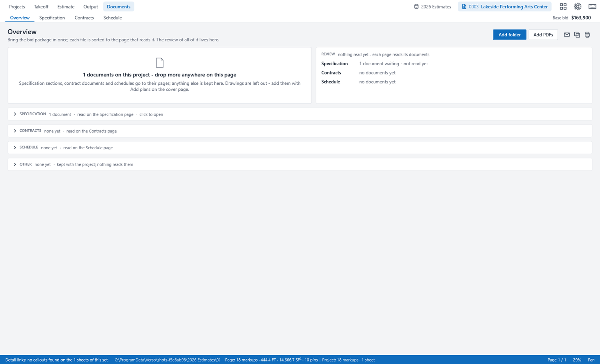Click 'read on the Schedule page' text
This screenshot has height=364, width=600.
click(x=88, y=148)
